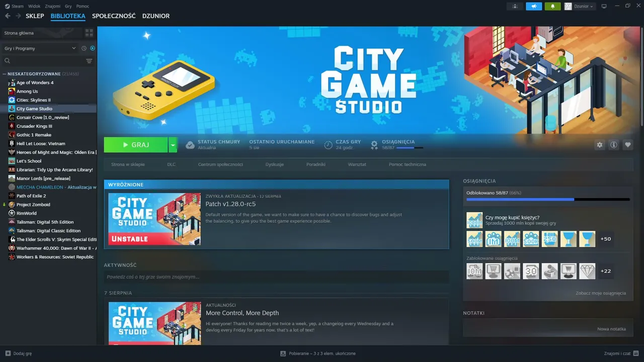Click the green GRAJ play button
644x362 pixels.
pos(136,145)
